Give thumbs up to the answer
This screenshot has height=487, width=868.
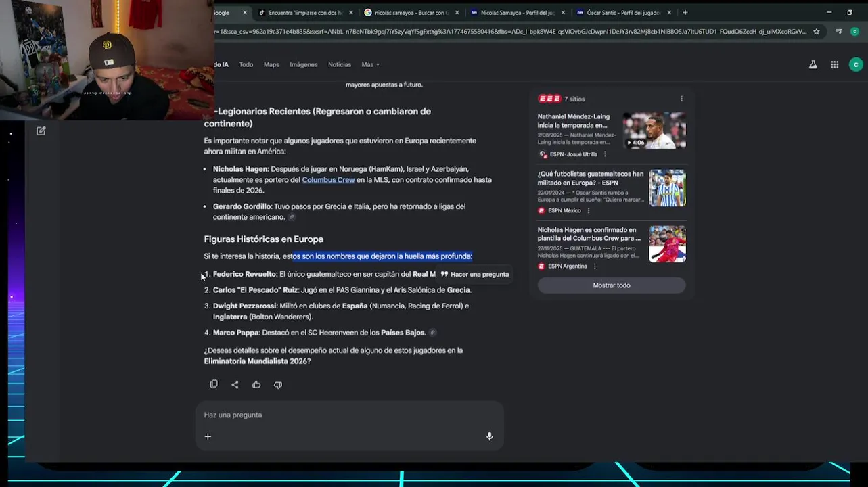256,384
